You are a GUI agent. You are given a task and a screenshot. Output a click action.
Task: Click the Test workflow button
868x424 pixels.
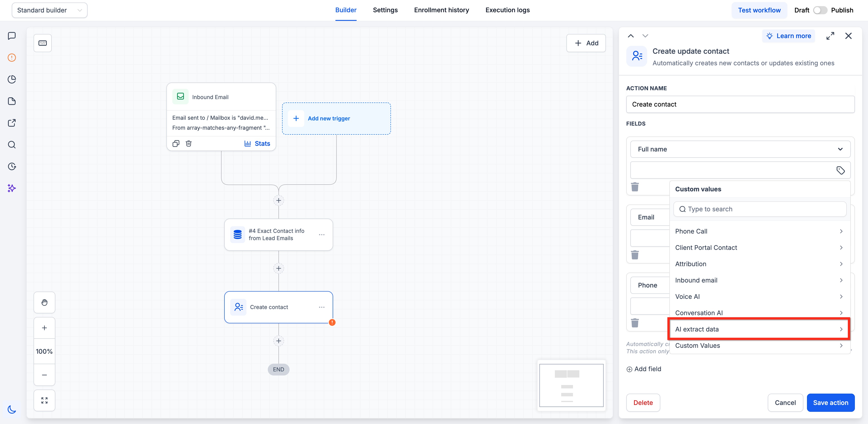[759, 10]
